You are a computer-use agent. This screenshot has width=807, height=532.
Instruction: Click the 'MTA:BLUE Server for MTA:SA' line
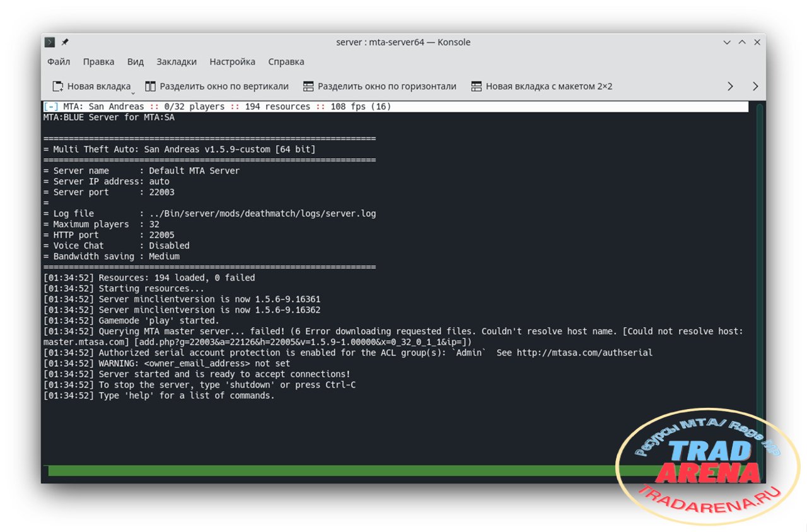pos(108,117)
